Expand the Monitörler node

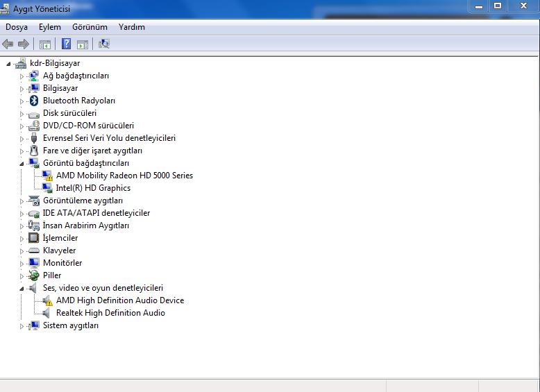coord(22,264)
